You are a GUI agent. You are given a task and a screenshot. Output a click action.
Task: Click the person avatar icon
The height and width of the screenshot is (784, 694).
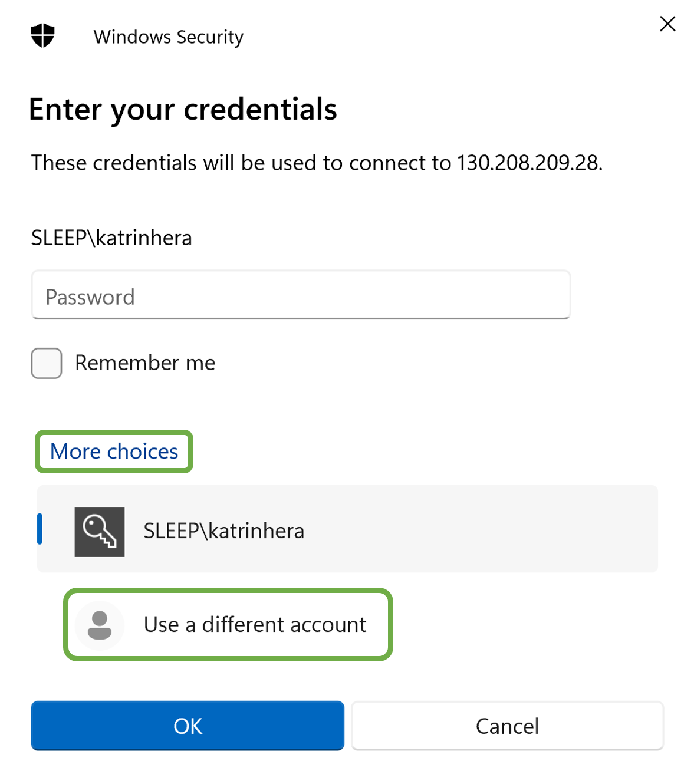coord(100,625)
